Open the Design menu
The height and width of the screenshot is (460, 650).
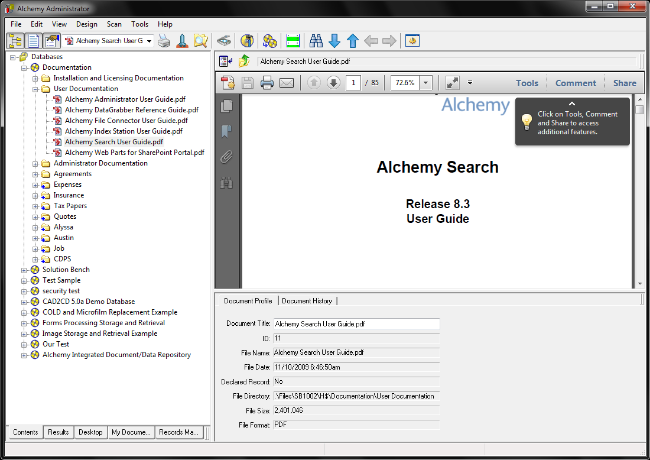pos(87,24)
